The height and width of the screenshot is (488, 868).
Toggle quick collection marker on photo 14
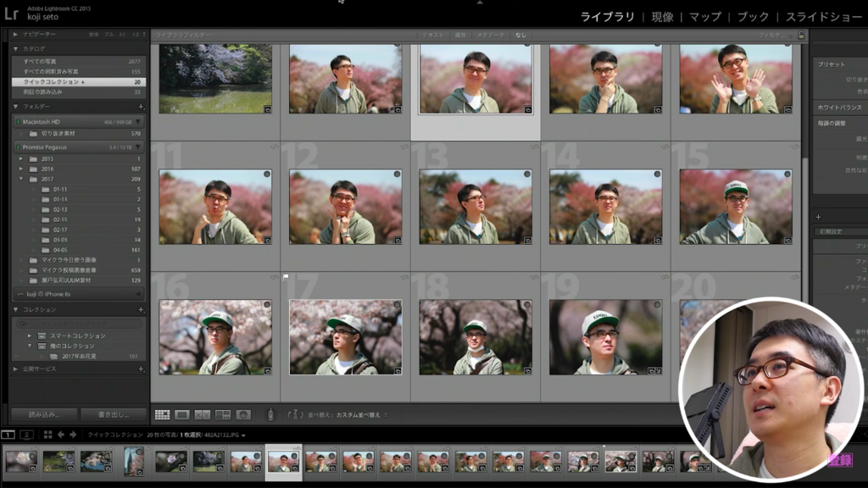click(x=657, y=175)
